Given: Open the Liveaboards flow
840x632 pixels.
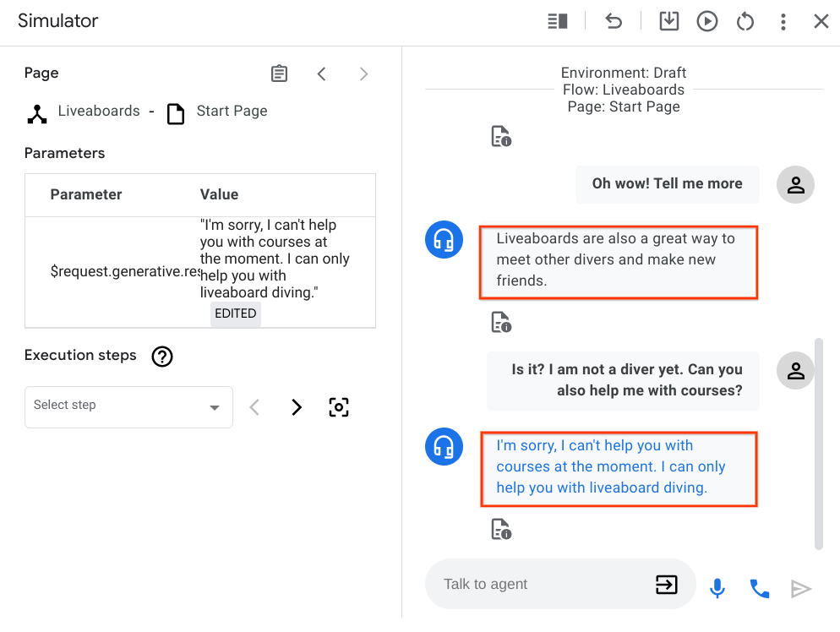Looking at the screenshot, I should point(98,111).
